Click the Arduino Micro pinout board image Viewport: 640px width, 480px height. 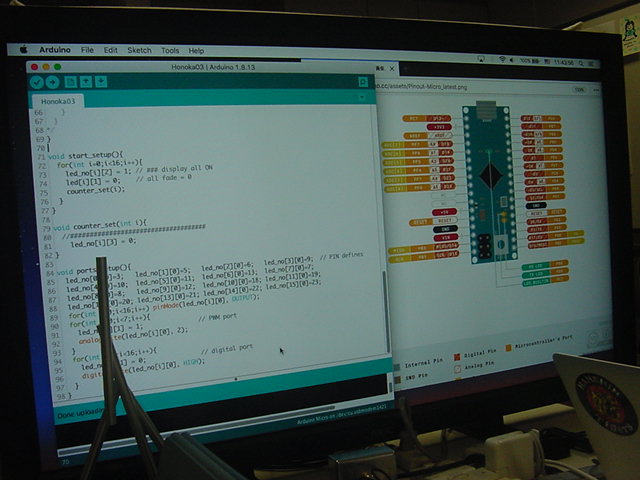489,182
